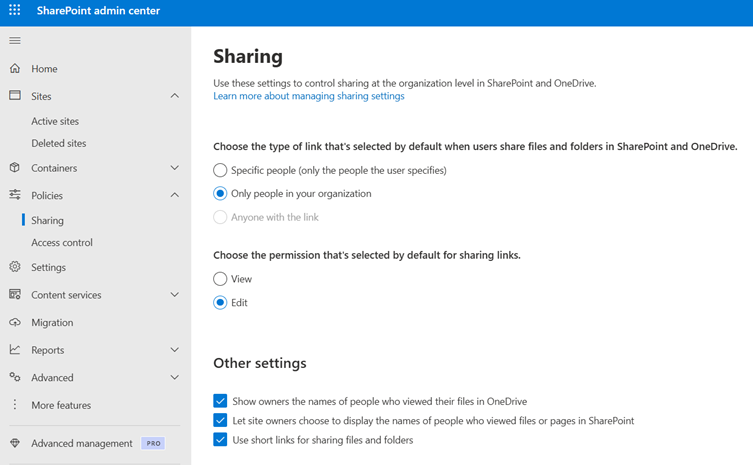Click the Content services label
Viewport: 753px width, 465px height.
[66, 295]
